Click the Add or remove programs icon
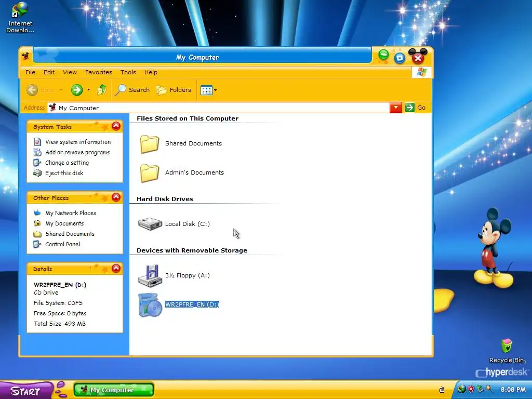The height and width of the screenshot is (399, 532). (37, 152)
